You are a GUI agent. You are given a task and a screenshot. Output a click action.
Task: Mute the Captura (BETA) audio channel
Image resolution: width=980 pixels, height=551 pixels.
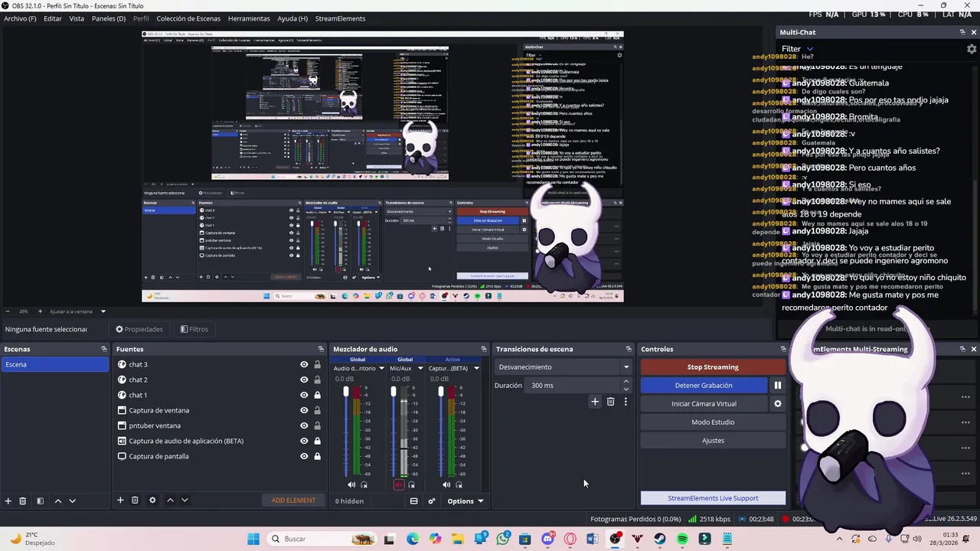(x=446, y=484)
